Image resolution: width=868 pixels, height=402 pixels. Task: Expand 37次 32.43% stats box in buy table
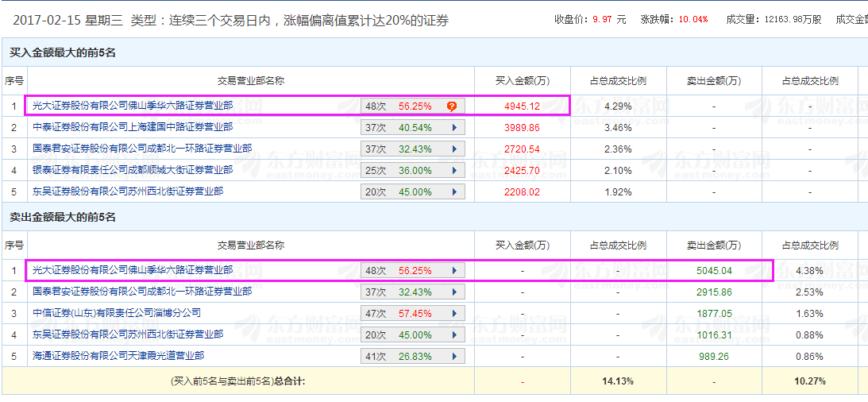(x=412, y=149)
